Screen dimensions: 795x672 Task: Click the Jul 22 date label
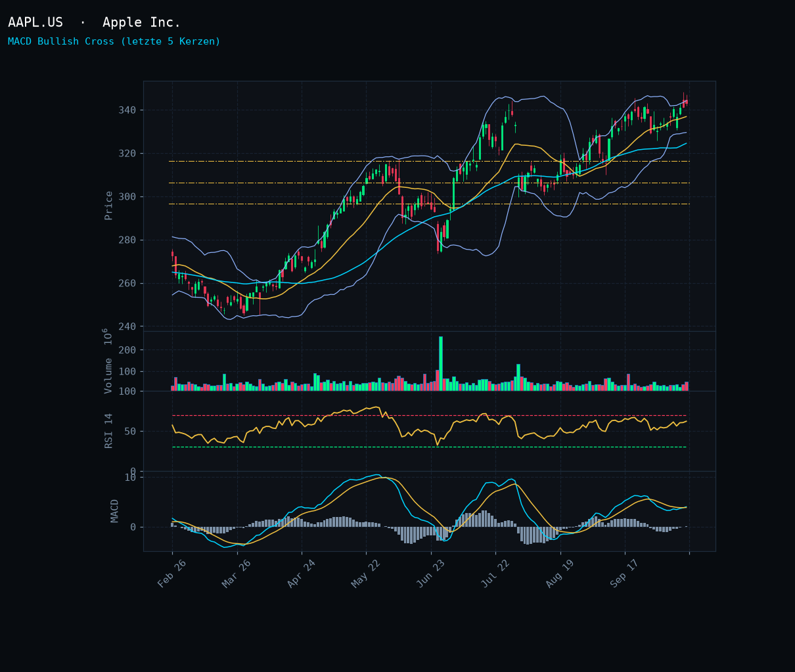click(495, 573)
